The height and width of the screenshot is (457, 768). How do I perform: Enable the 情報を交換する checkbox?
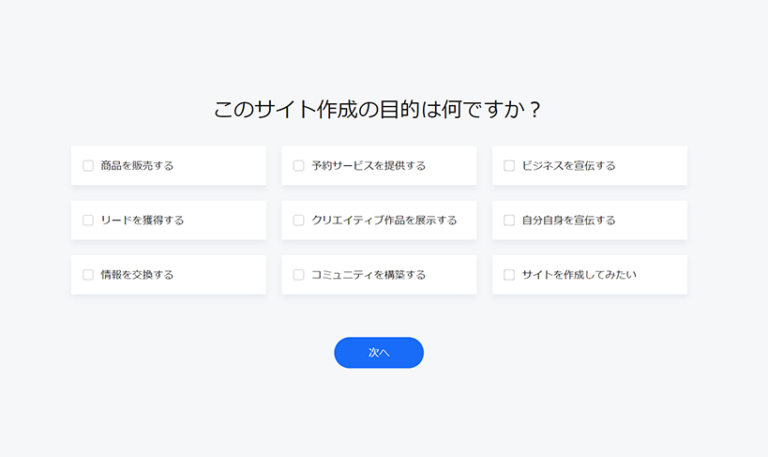[x=88, y=274]
